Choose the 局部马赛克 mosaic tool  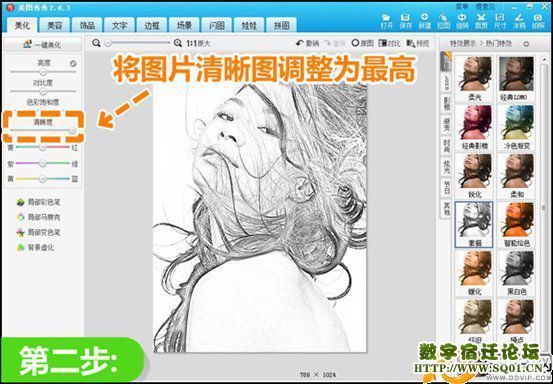coord(39,217)
